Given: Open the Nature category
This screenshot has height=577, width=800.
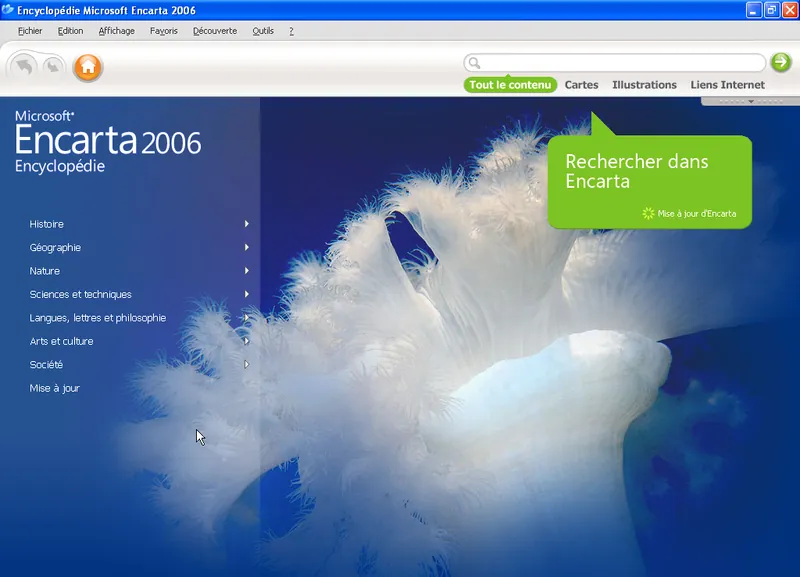Looking at the screenshot, I should [44, 271].
